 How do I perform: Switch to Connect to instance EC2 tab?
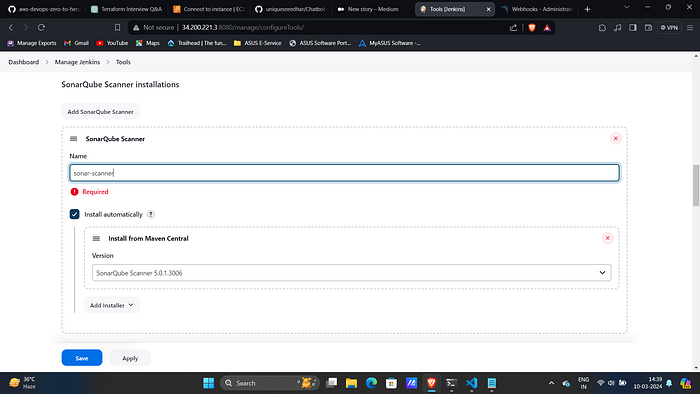(x=209, y=9)
